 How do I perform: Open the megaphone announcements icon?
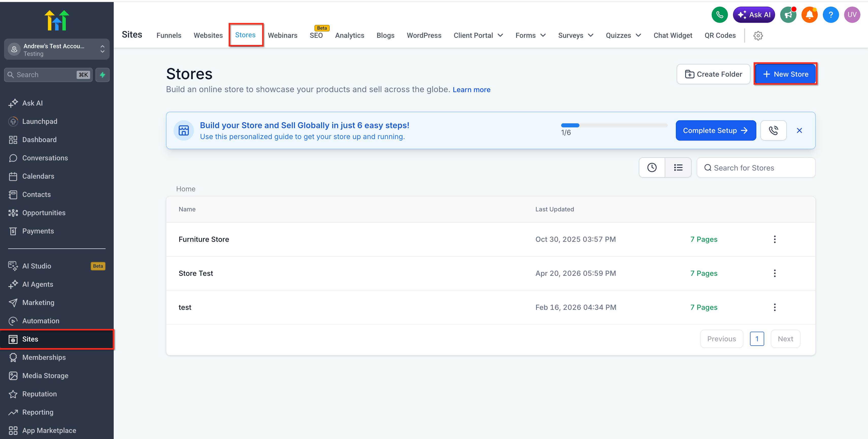[788, 15]
